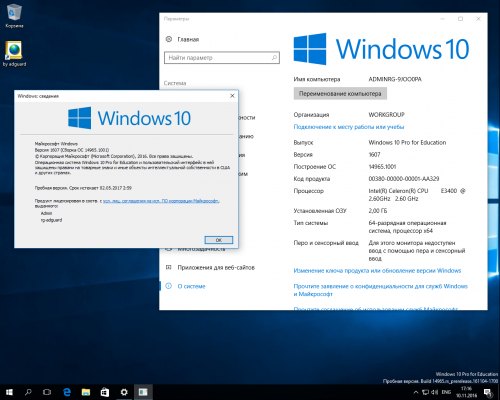Show hidden tray icons chevron
Viewport: 500px width, 400px height.
pyautogui.click(x=416, y=392)
